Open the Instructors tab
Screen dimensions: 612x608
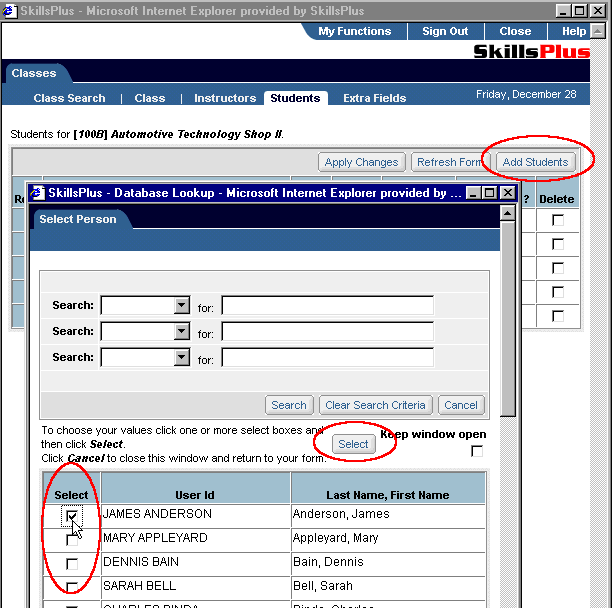coord(225,98)
